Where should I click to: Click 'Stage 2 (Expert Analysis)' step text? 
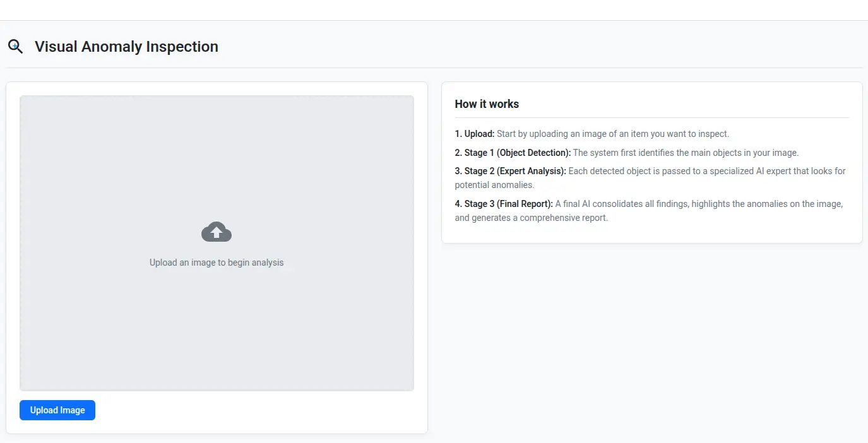coord(650,170)
